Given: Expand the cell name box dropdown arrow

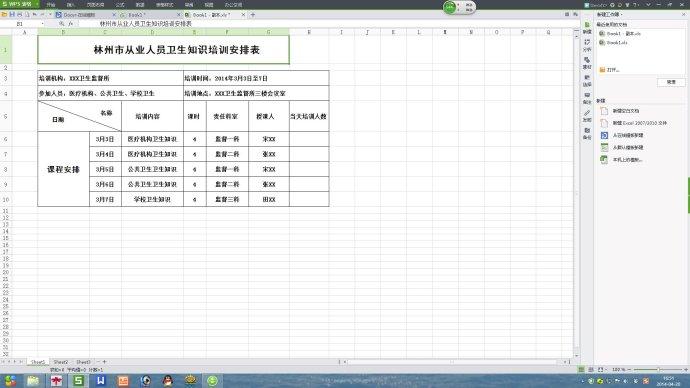Looking at the screenshot, I should tap(43, 24).
